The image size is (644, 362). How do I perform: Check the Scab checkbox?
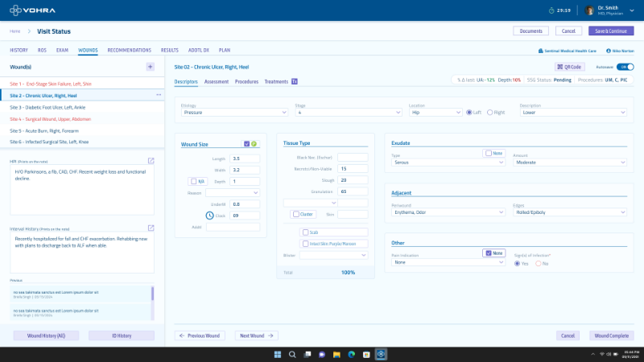coord(305,232)
